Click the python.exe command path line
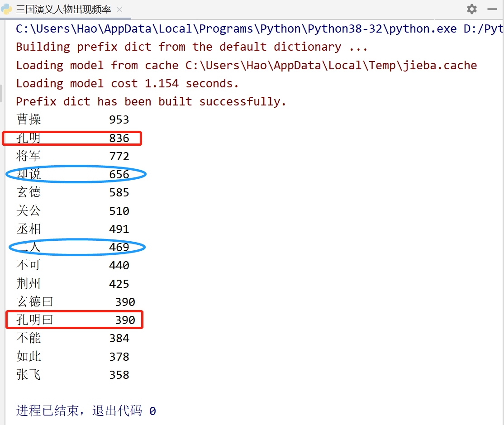Image resolution: width=504 pixels, height=425 pixels. point(259,29)
